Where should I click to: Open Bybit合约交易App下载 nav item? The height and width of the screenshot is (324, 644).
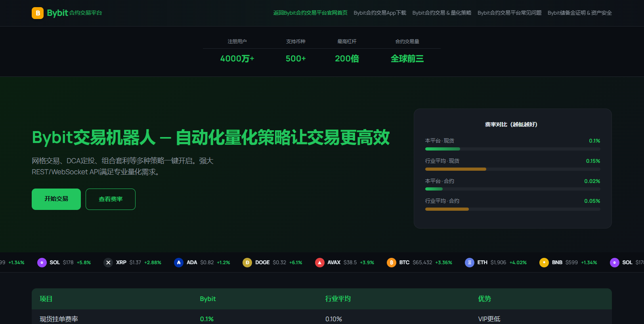pos(380,13)
